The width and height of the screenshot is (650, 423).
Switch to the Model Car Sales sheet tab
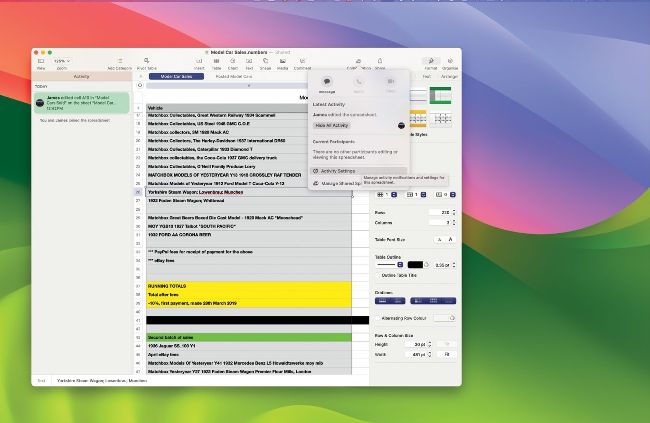pos(176,76)
